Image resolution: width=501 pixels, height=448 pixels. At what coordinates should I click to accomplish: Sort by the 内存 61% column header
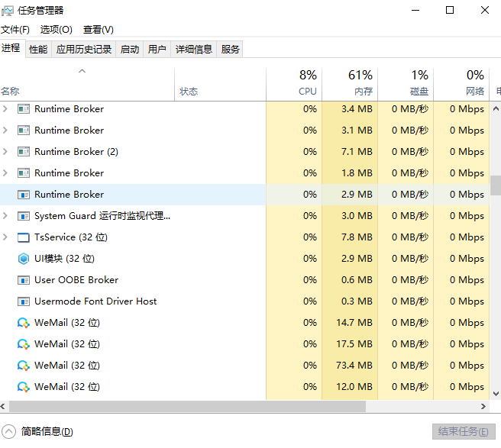click(350, 84)
